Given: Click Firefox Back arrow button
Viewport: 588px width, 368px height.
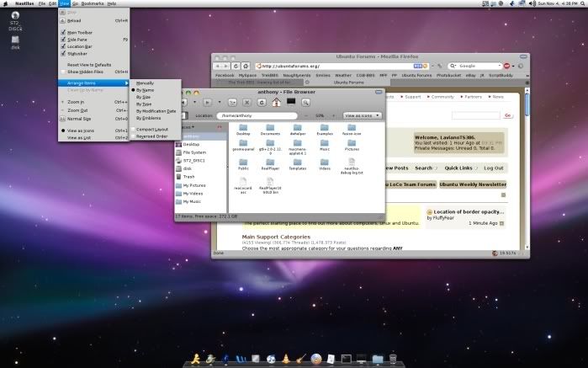Looking at the screenshot, I should tap(218, 66).
